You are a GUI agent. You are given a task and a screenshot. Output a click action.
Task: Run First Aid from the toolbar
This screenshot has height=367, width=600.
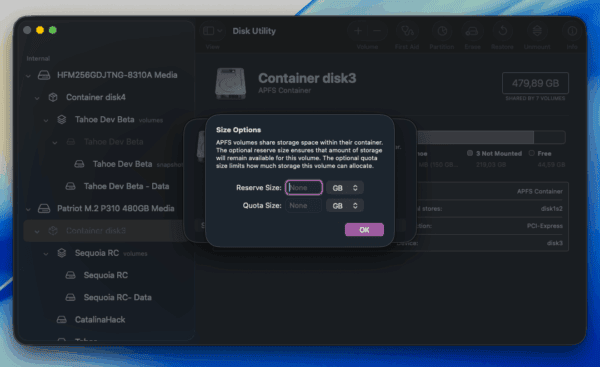(x=407, y=31)
